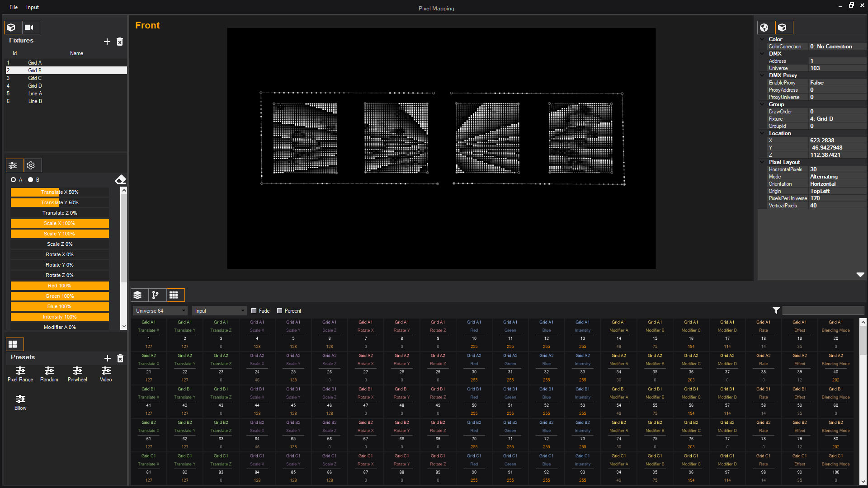
Task: Open the File menu
Action: point(13,7)
